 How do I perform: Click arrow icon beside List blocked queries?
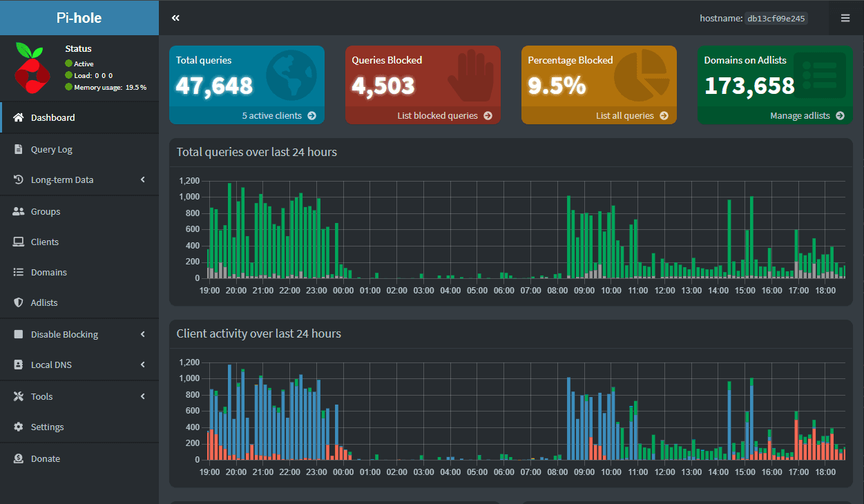pyautogui.click(x=488, y=116)
